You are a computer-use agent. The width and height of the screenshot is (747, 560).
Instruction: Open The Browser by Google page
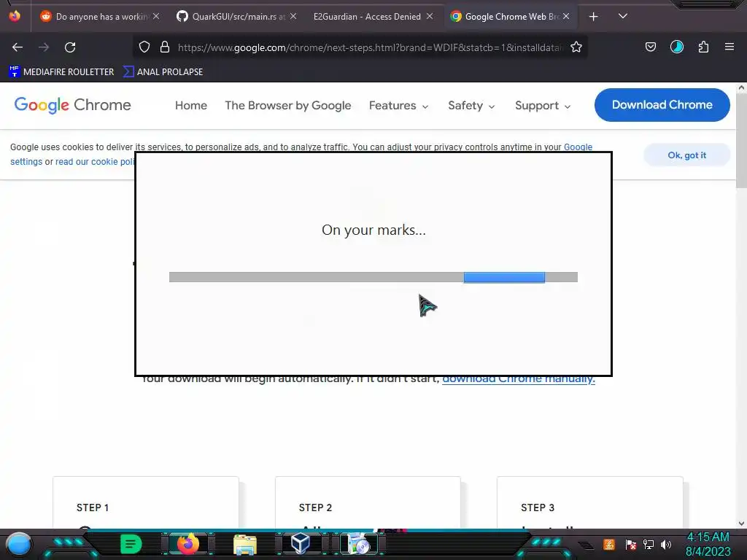coord(287,105)
